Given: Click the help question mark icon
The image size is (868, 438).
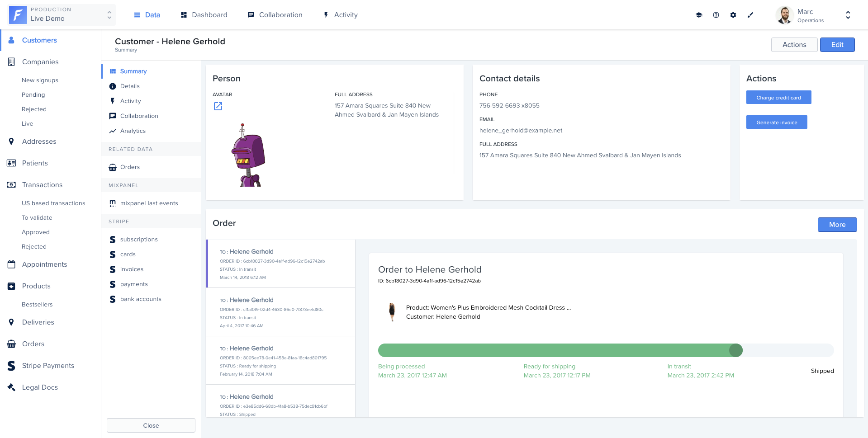Looking at the screenshot, I should point(716,15).
